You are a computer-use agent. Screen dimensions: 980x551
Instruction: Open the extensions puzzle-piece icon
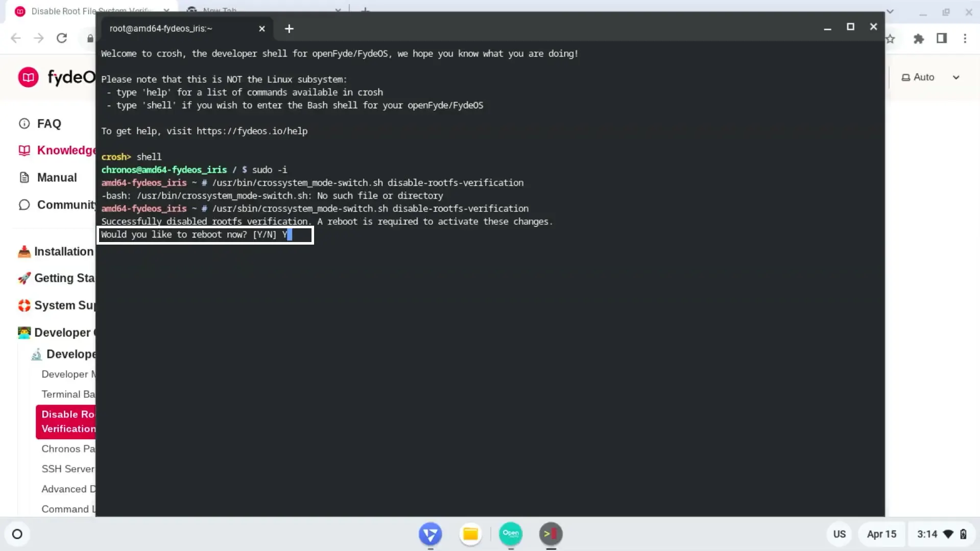(x=918, y=38)
